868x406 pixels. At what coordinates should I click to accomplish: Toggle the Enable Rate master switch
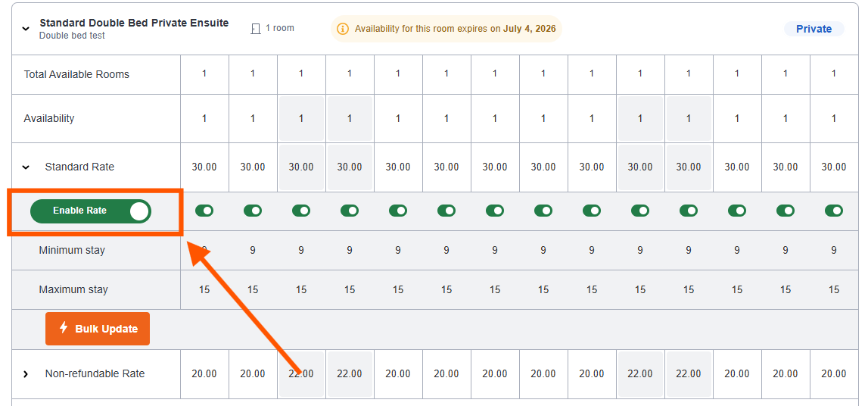91,211
